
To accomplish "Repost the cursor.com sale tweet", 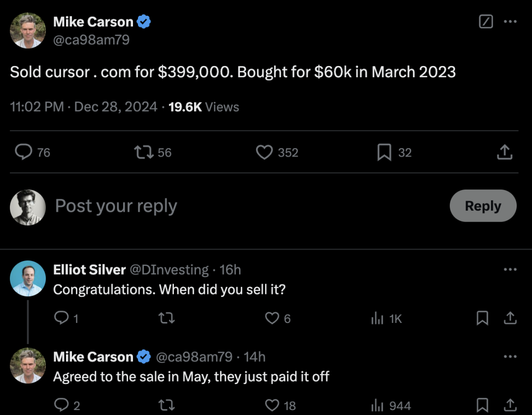I will 144,152.
